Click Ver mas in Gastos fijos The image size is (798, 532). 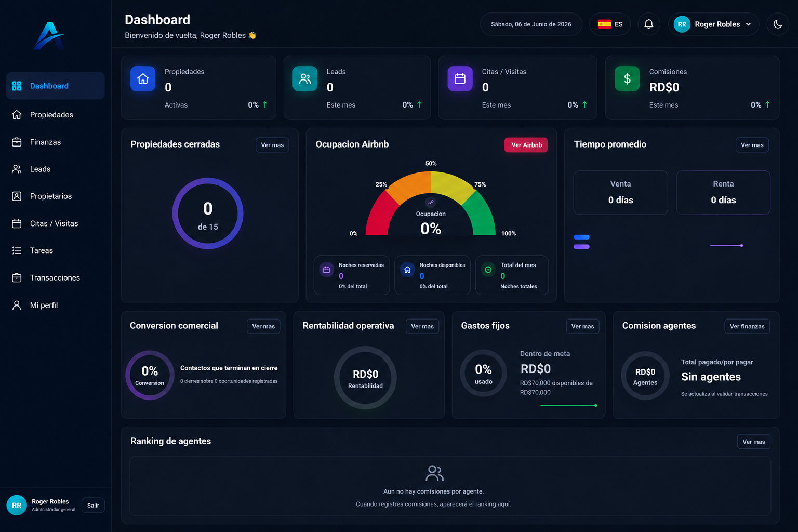click(582, 326)
